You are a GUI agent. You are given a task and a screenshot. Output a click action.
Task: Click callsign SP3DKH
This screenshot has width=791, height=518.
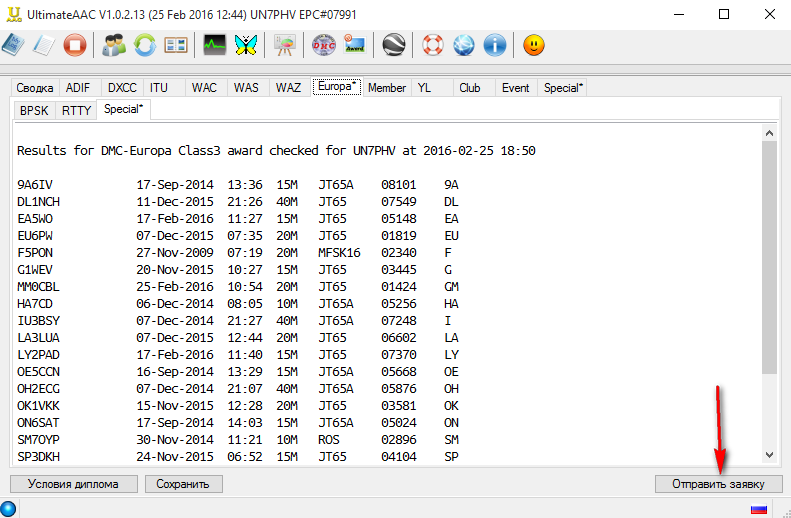[x=38, y=457]
